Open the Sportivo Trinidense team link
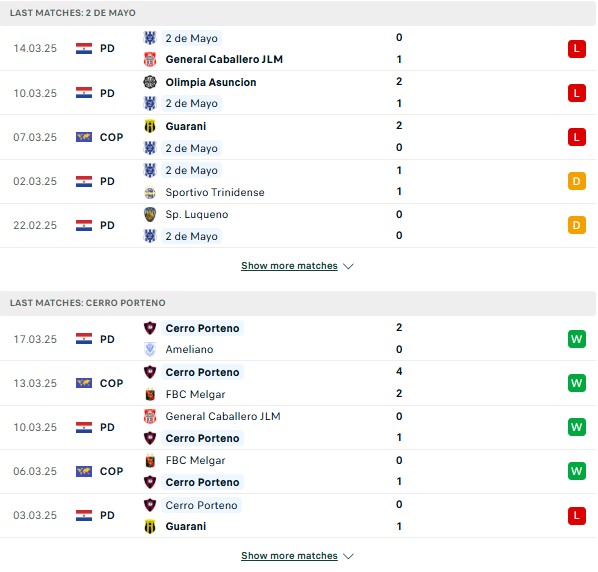Viewport: 598px width, 572px height. pos(215,193)
